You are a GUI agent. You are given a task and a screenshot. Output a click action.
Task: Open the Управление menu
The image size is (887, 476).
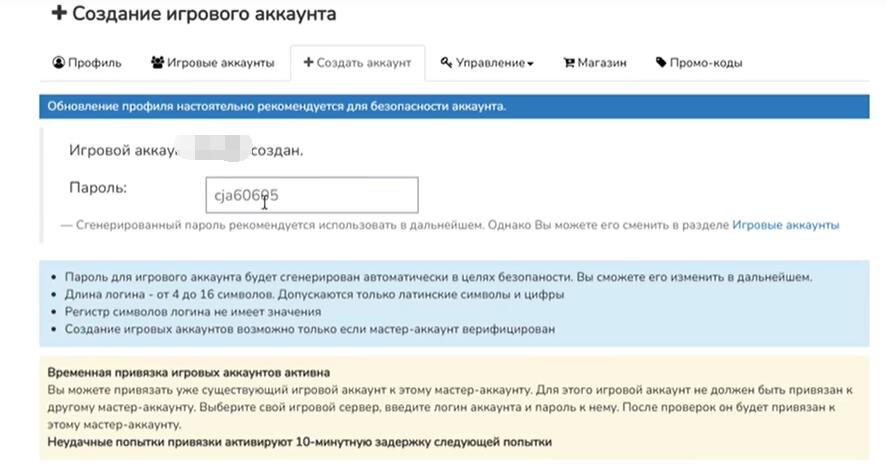coord(487,63)
